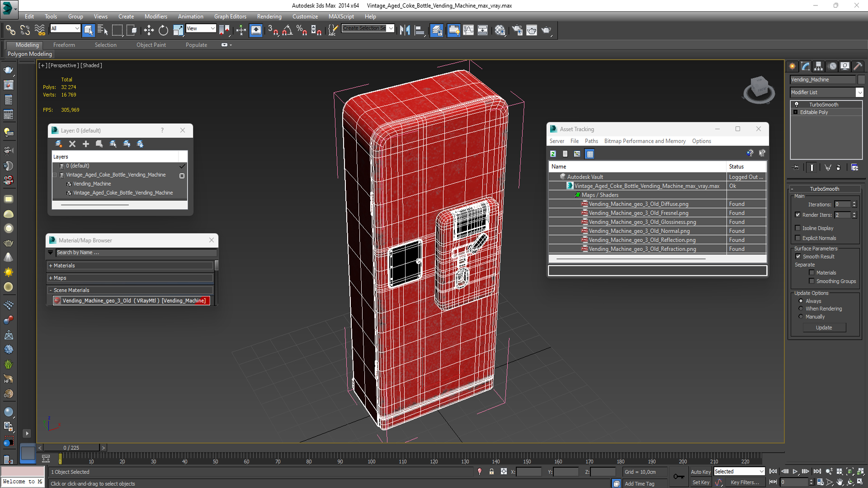Click Add to layer plus icon
Screen dimensions: 868x488
point(86,144)
